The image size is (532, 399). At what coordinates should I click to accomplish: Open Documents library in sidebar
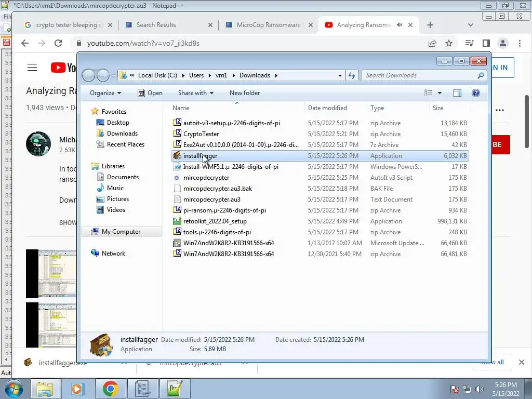click(x=123, y=177)
